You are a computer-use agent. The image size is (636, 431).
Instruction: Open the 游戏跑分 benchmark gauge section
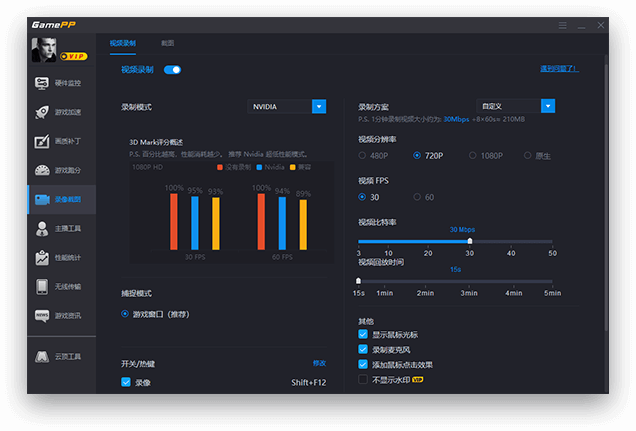61,170
